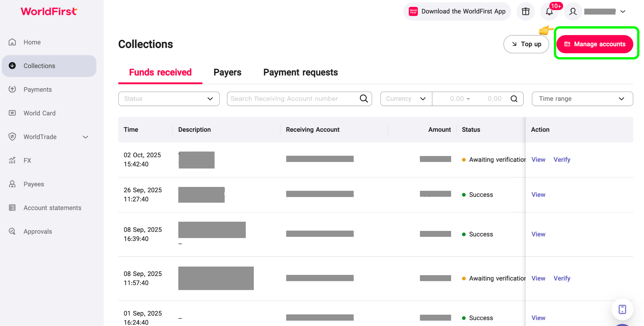Verify the 02 Oct 2025 transaction
Screen dimensions: 644x326
pyautogui.click(x=562, y=160)
